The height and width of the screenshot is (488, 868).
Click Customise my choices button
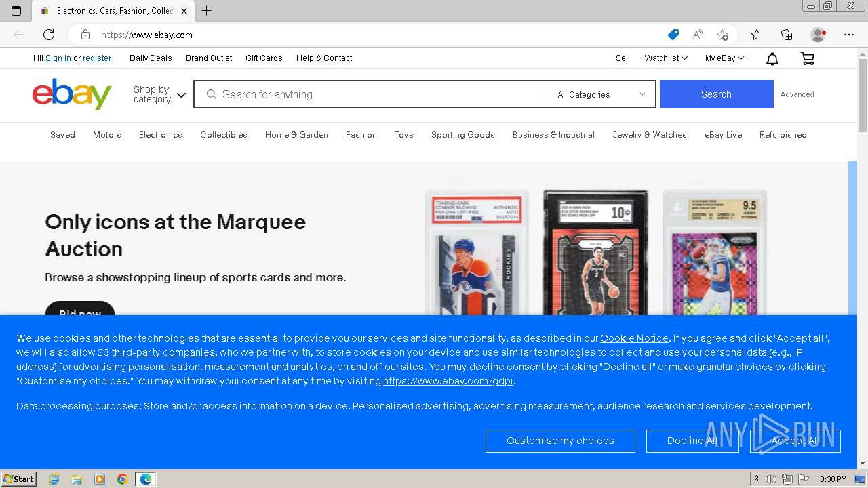(x=560, y=441)
